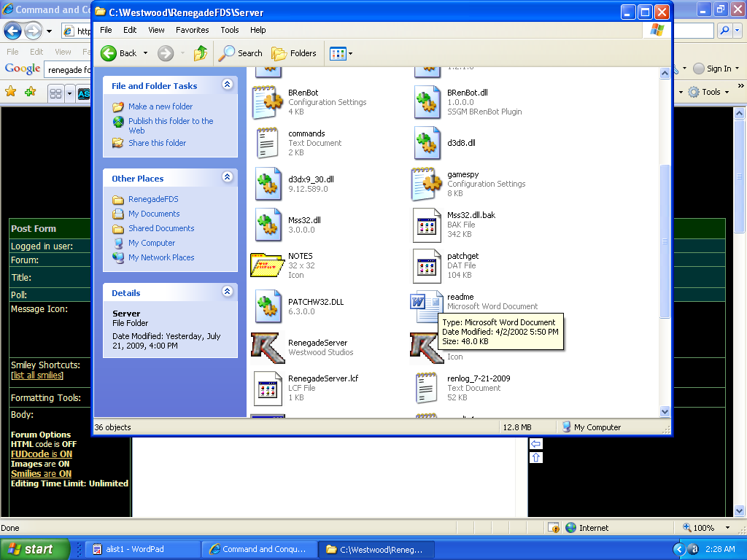This screenshot has width=747, height=560.
Task: Click the Windows Start button
Action: (x=34, y=549)
